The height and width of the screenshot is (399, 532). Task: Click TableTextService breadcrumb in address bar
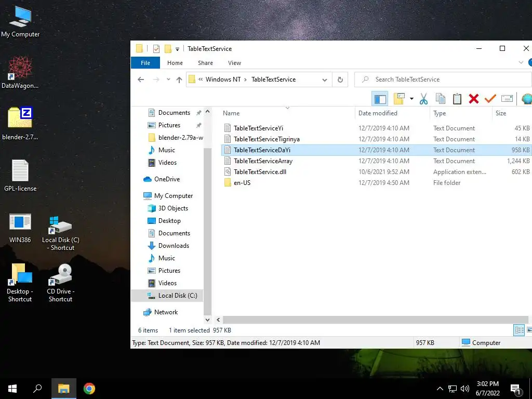(273, 79)
